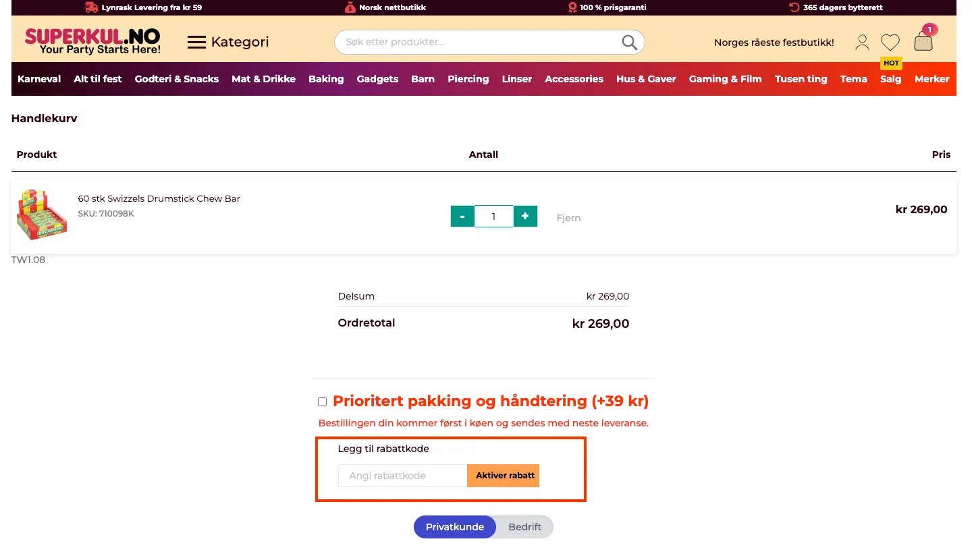Click the 365 dagers bytterett return icon
This screenshot has height=560, width=972.
(794, 7)
